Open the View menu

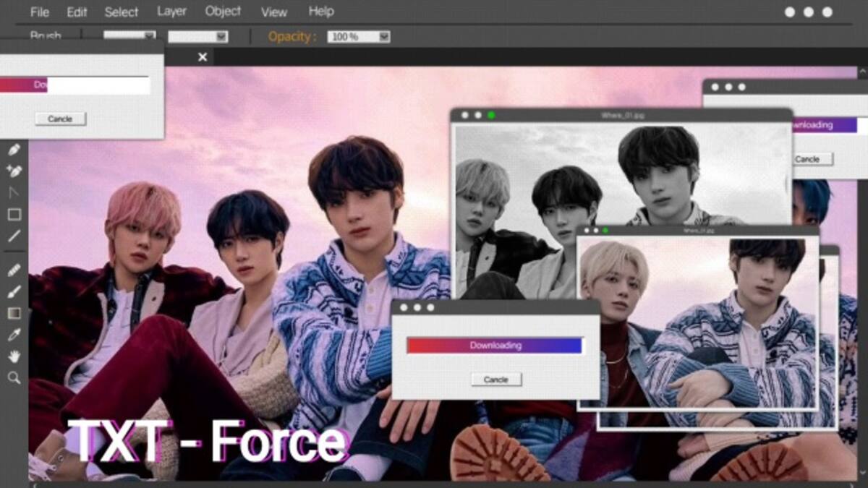[x=273, y=12]
